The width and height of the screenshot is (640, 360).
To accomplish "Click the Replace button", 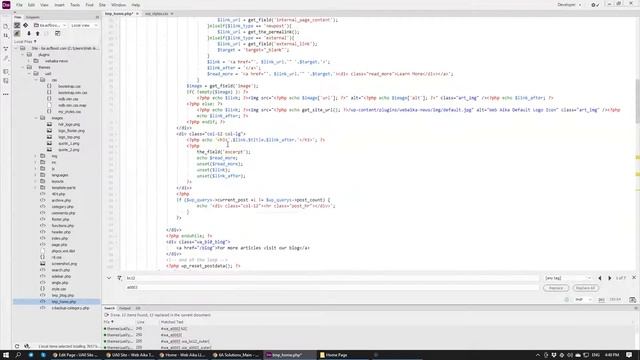I will point(556,288).
